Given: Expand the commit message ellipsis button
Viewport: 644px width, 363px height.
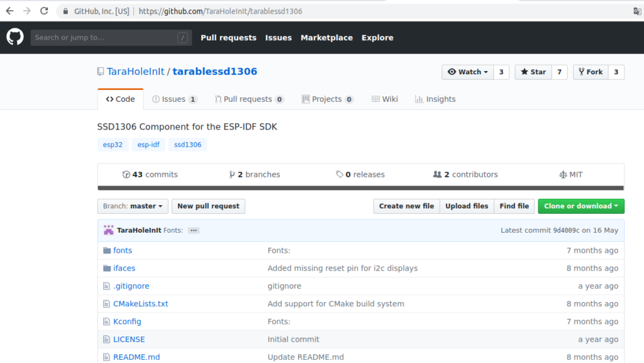Looking at the screenshot, I should tap(194, 230).
